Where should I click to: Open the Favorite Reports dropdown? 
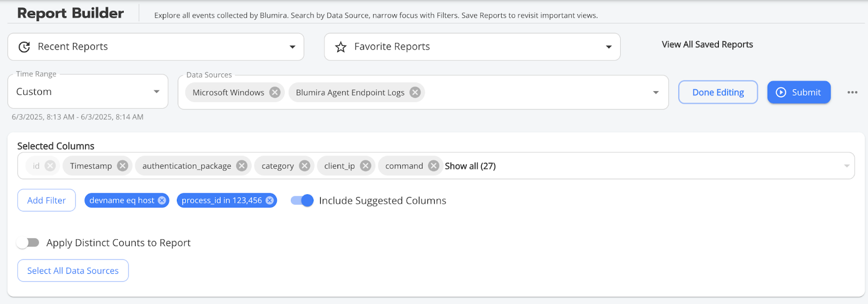(472, 47)
